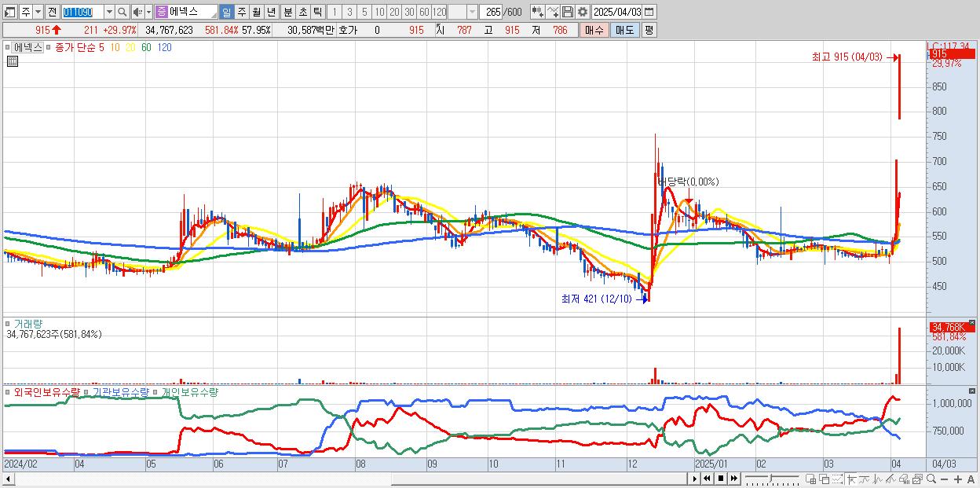Click the add line indicator icon
This screenshot has height=488, width=980.
553,12
